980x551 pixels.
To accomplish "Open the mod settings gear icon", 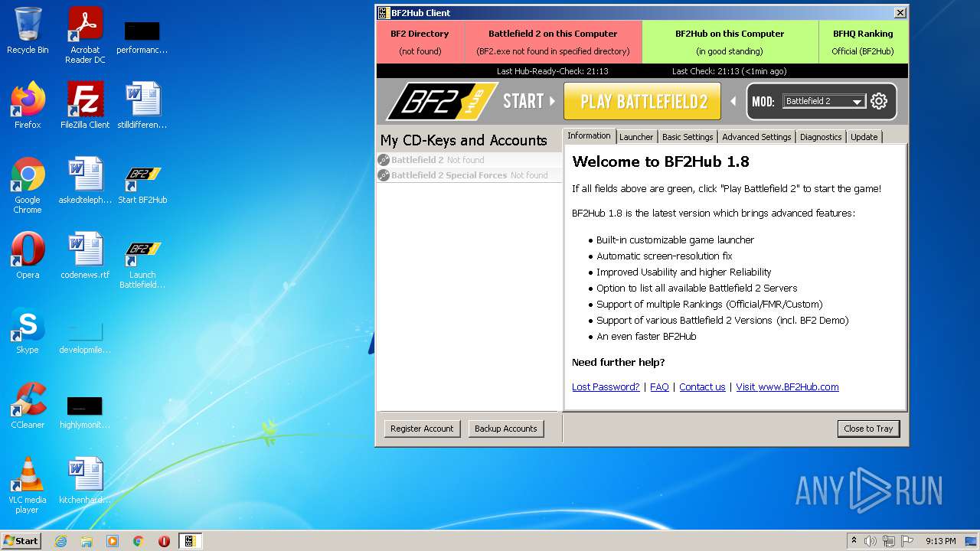I will (x=879, y=101).
